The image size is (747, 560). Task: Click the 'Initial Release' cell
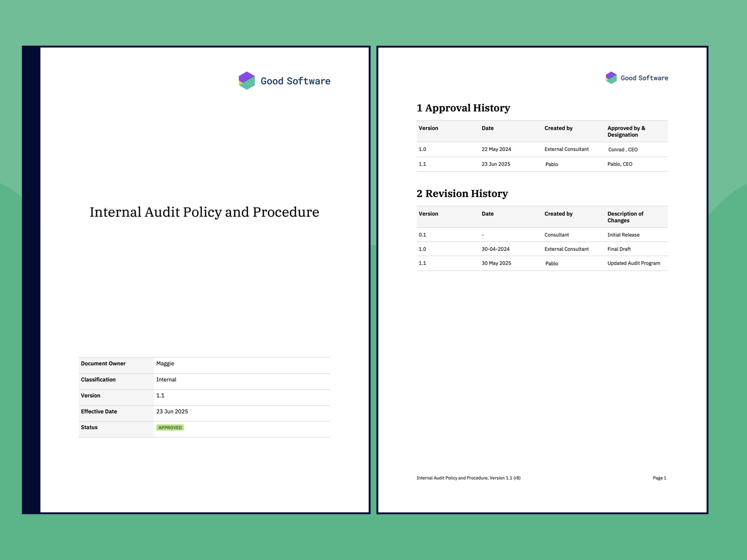(624, 235)
